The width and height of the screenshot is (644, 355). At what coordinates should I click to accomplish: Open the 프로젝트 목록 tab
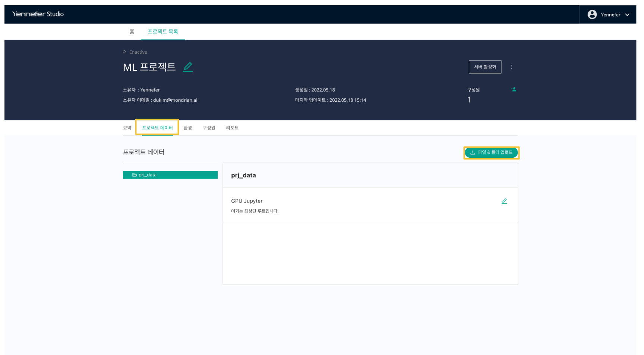coord(163,32)
